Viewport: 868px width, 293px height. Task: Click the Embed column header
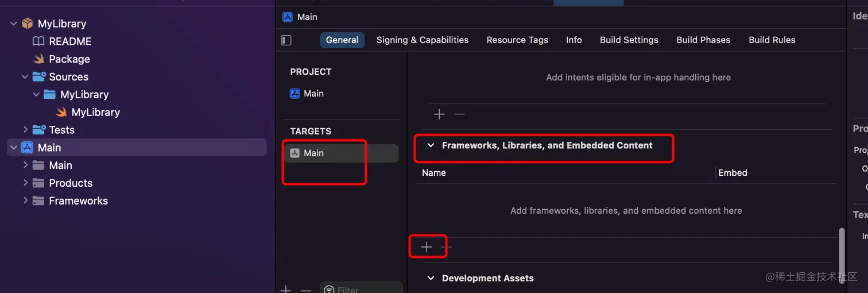[x=733, y=172]
